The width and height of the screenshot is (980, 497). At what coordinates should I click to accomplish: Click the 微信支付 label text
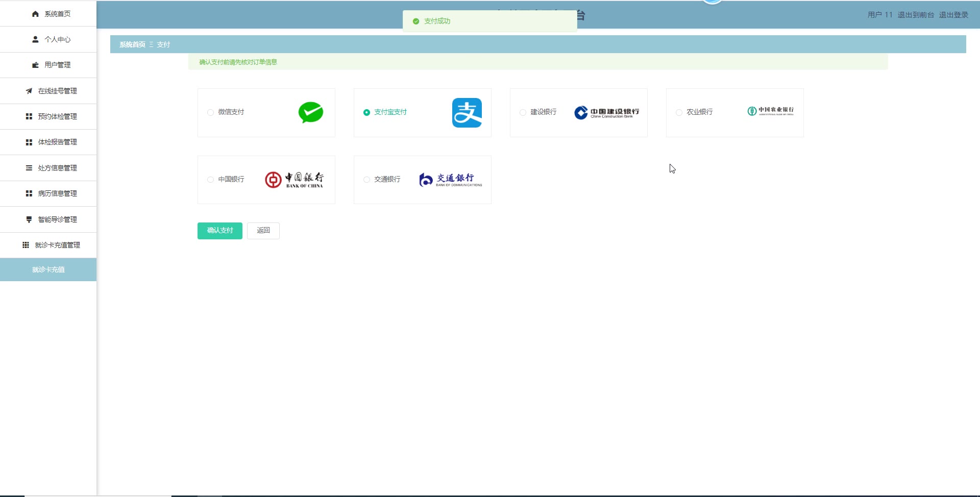(231, 112)
